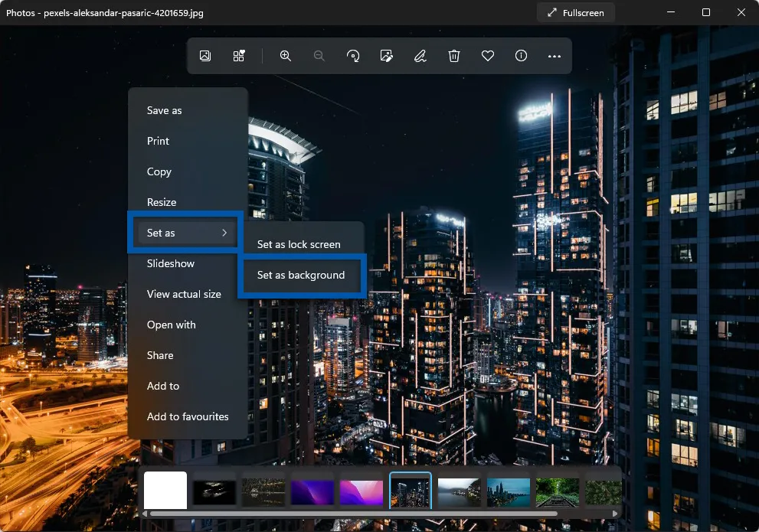The width and height of the screenshot is (759, 532).
Task: Rotate the image using the rotate icon
Action: (353, 56)
